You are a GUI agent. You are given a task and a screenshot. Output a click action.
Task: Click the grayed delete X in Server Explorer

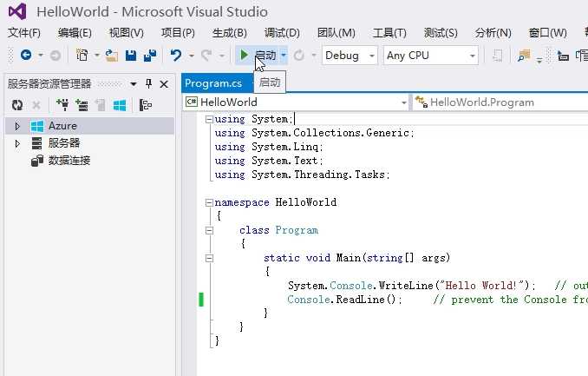[36, 105]
